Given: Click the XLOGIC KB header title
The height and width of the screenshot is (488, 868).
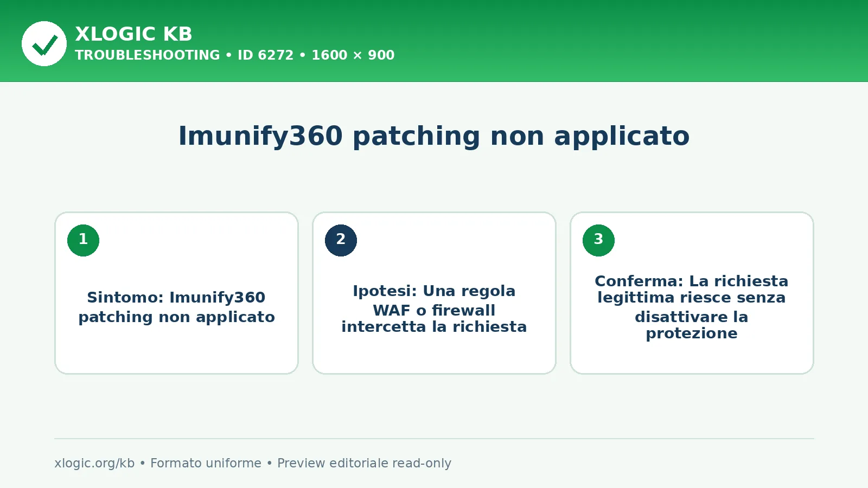Looking at the screenshot, I should pos(133,34).
